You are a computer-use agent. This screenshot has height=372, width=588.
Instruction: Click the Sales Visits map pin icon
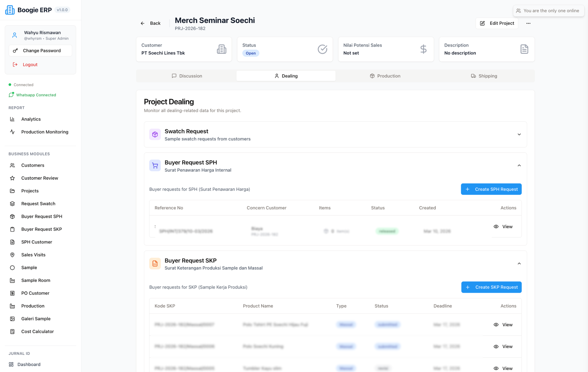(12, 255)
